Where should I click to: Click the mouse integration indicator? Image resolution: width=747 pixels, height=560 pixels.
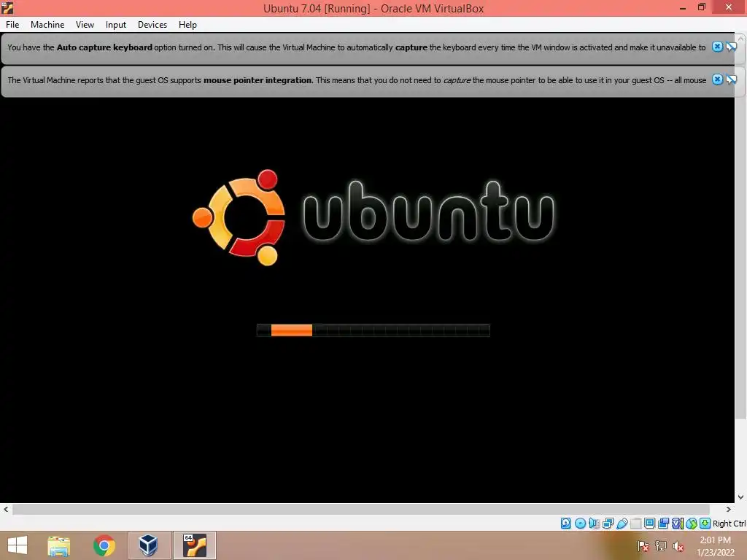point(692,524)
